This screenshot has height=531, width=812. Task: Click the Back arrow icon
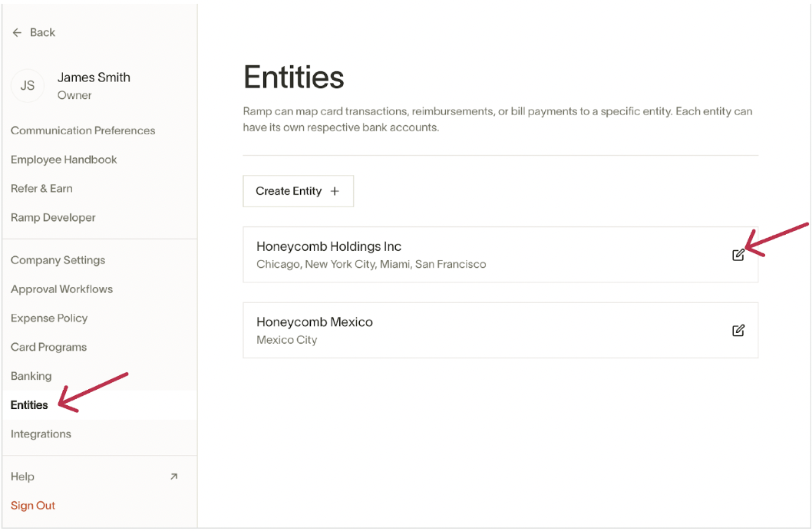pos(17,32)
